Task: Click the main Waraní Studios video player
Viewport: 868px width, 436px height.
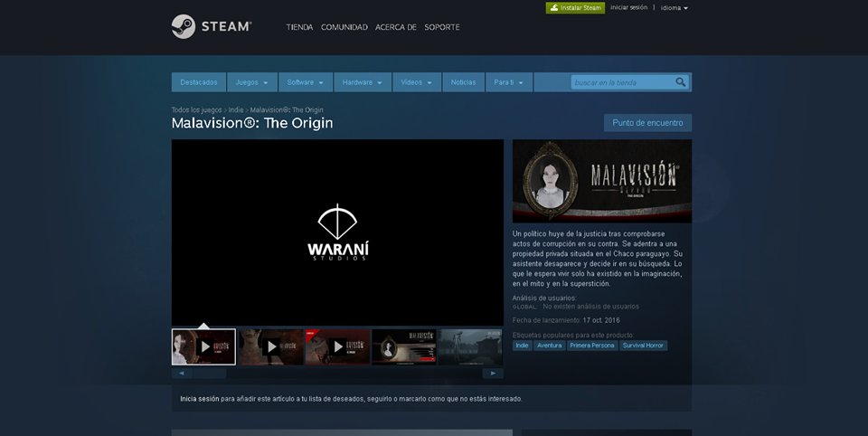Action: [337, 232]
